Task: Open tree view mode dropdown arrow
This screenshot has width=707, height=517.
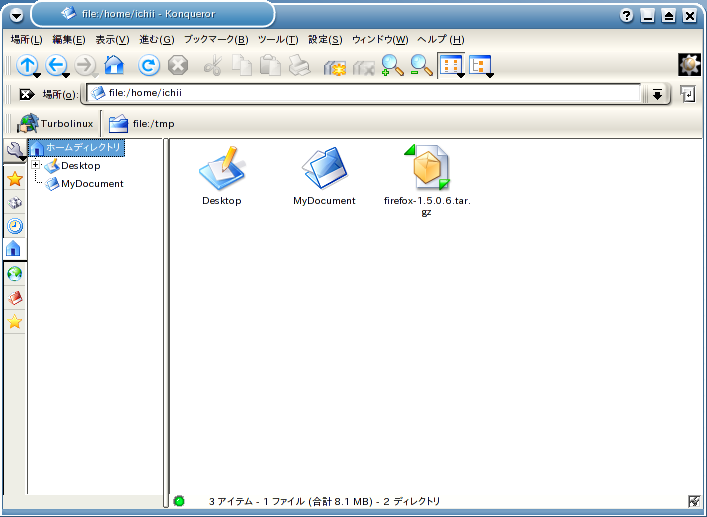Action: [490, 75]
